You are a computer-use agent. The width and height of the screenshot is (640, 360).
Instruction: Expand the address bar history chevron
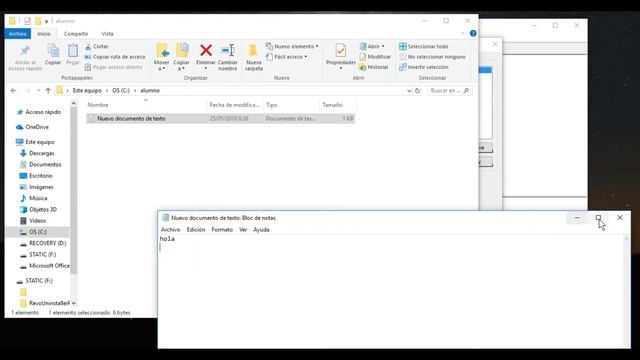click(x=409, y=91)
